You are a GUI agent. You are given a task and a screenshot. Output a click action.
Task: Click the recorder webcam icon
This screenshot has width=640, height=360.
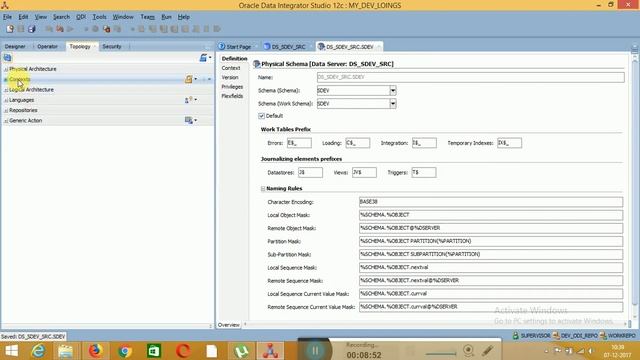point(469,350)
